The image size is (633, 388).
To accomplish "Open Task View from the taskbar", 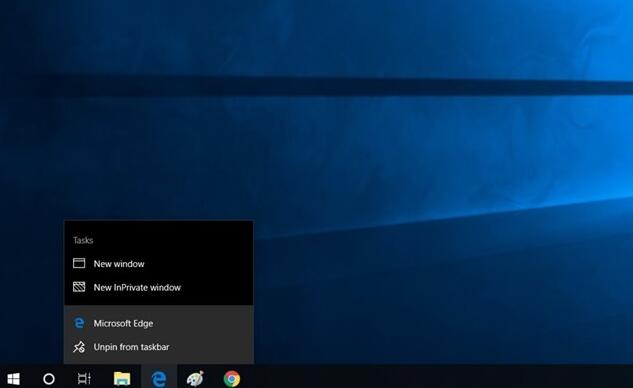I will [x=84, y=379].
